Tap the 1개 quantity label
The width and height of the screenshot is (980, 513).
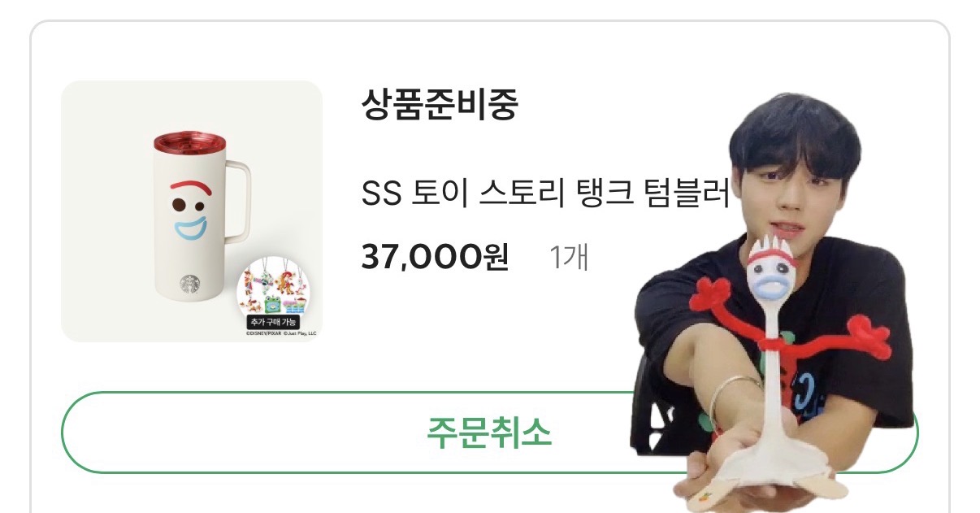point(569,258)
